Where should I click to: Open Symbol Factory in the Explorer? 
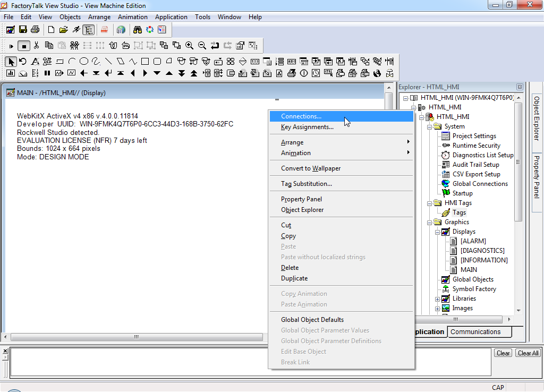pyautogui.click(x=474, y=289)
